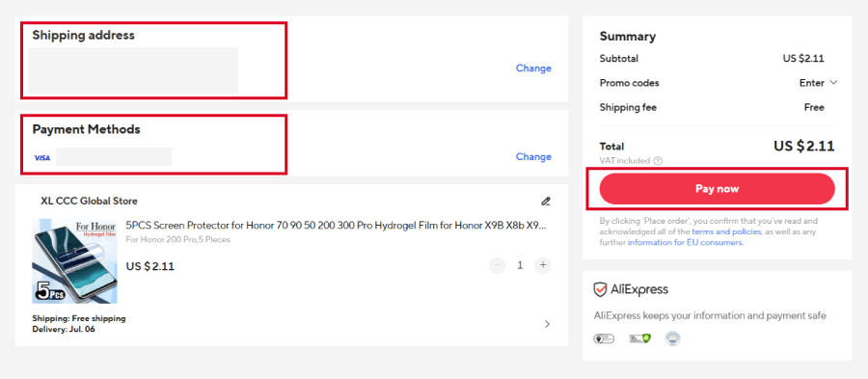The image size is (868, 379).
Task: Click the 5PCS Screen Protector product title
Action: 337,226
